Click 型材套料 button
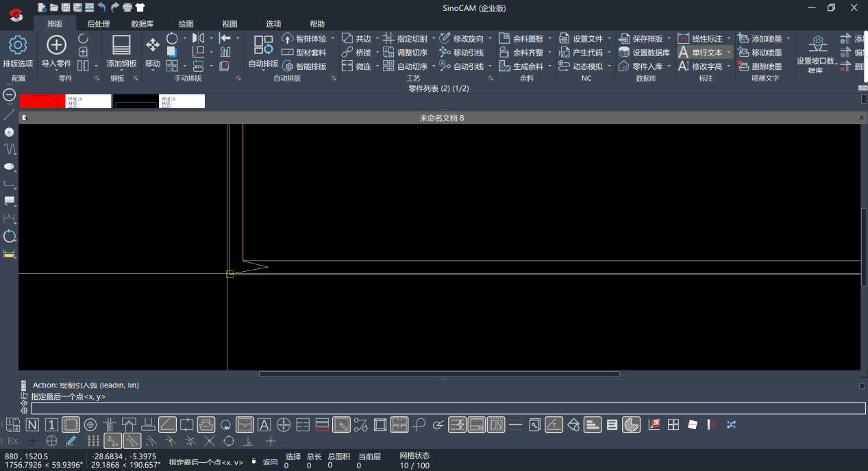This screenshot has width=868, height=471. (x=305, y=53)
